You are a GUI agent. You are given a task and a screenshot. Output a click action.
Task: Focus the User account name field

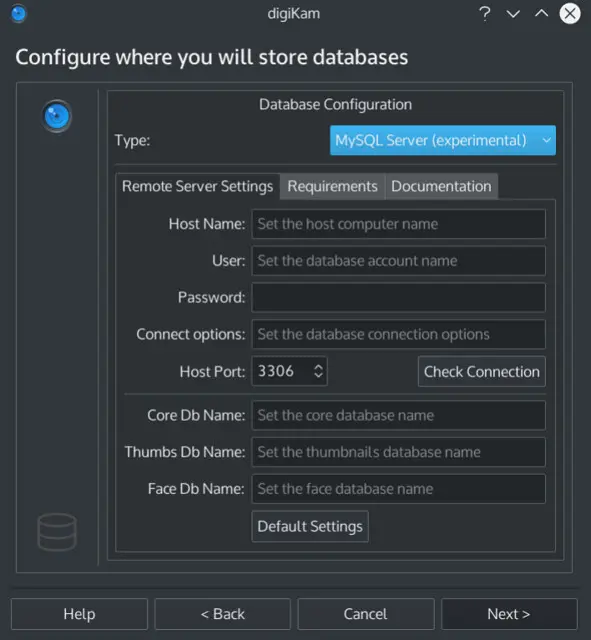(x=398, y=261)
